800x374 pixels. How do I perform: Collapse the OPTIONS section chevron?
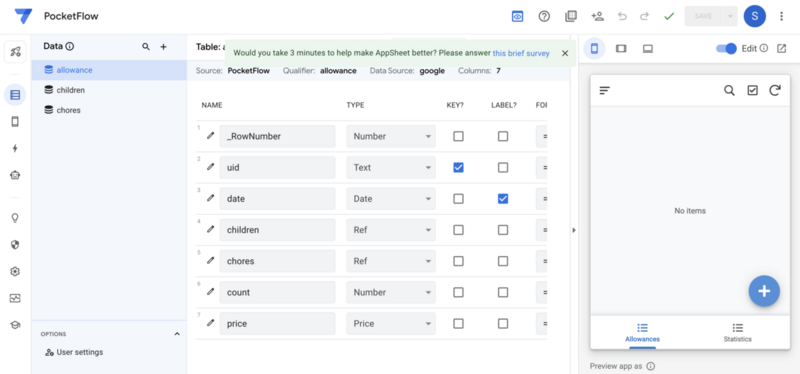click(177, 334)
